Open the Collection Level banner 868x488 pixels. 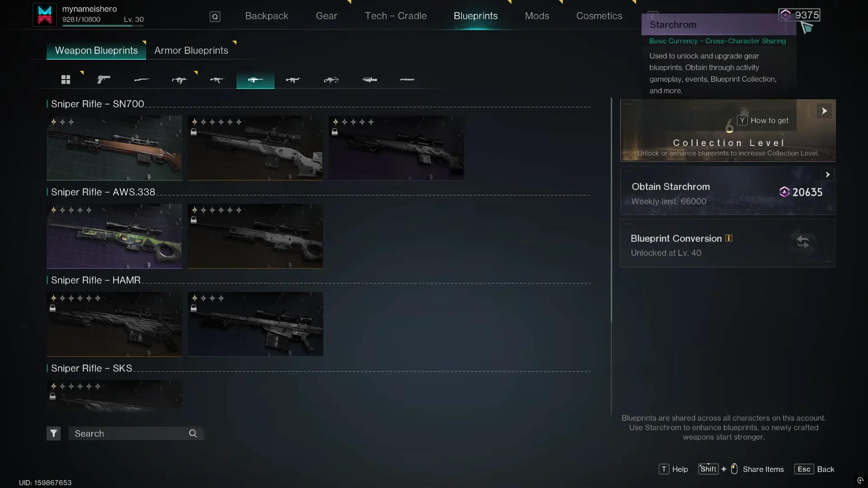[728, 131]
